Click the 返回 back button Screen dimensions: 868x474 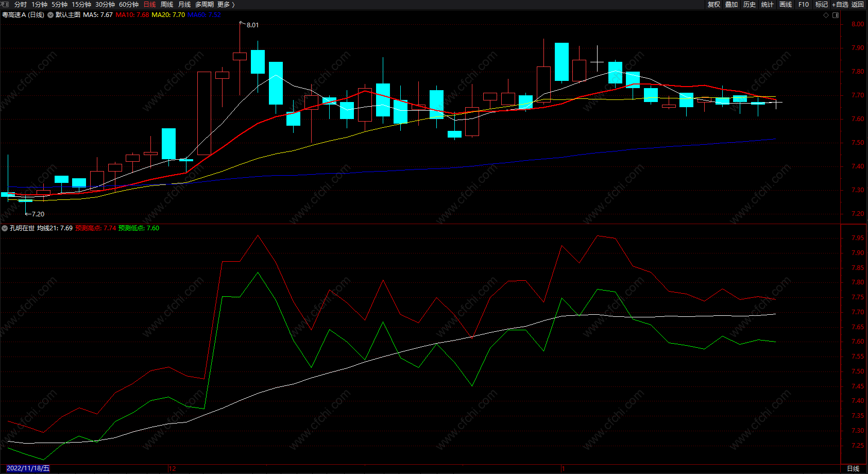tap(858, 5)
